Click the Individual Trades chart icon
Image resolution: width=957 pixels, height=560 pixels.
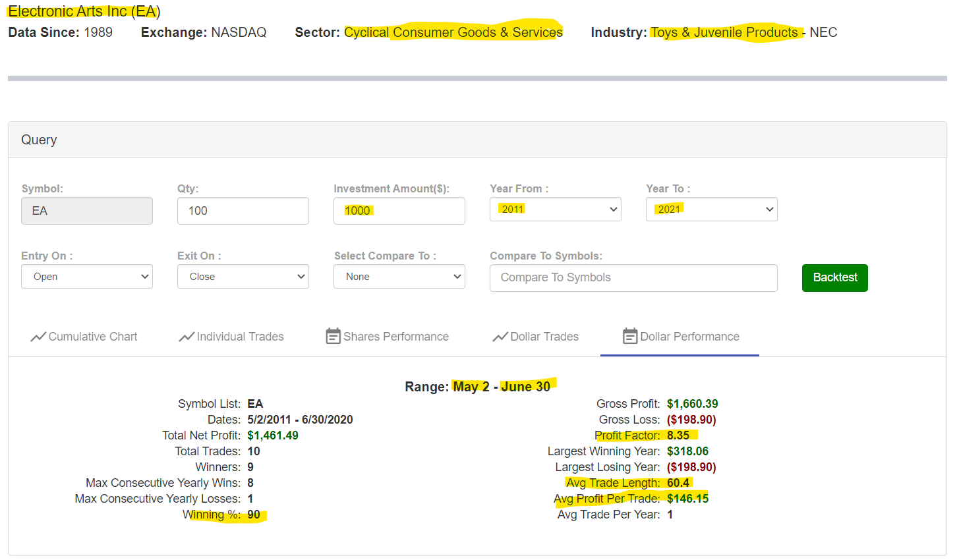(x=186, y=337)
